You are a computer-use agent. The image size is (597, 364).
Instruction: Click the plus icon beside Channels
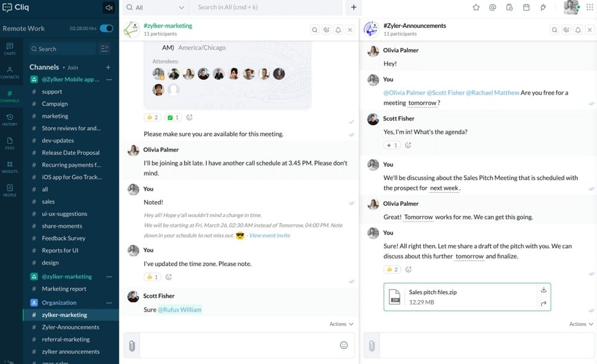pos(108,67)
